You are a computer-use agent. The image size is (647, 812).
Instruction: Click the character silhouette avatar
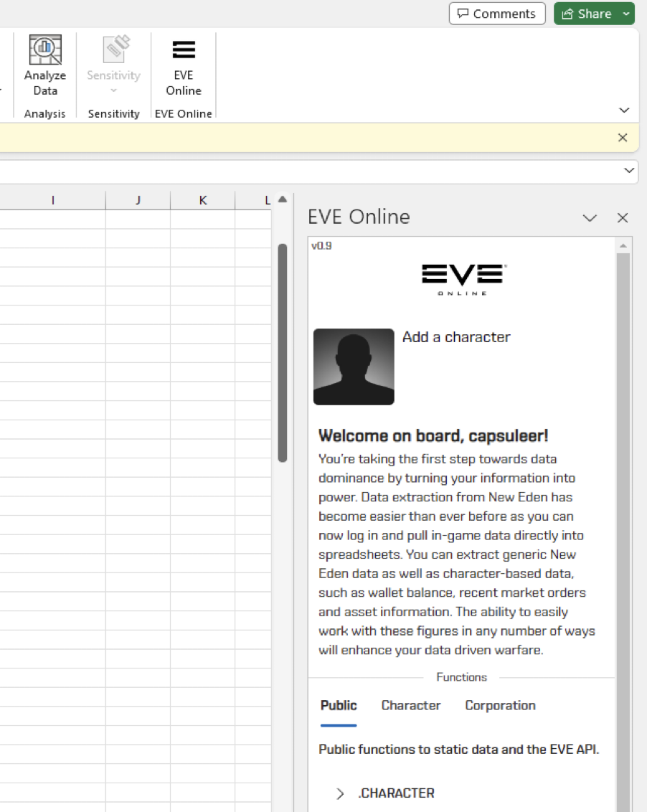coord(354,367)
